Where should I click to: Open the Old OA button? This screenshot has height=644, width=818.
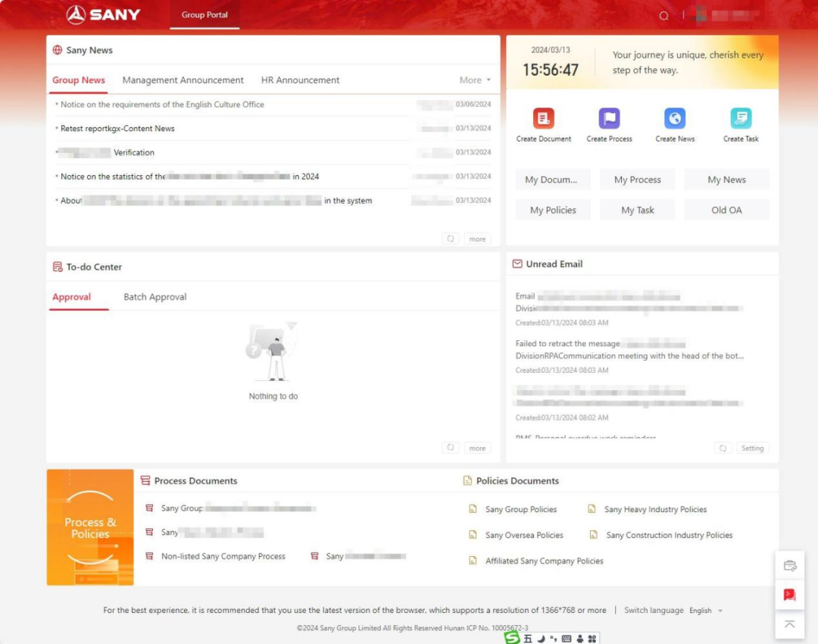click(x=726, y=210)
